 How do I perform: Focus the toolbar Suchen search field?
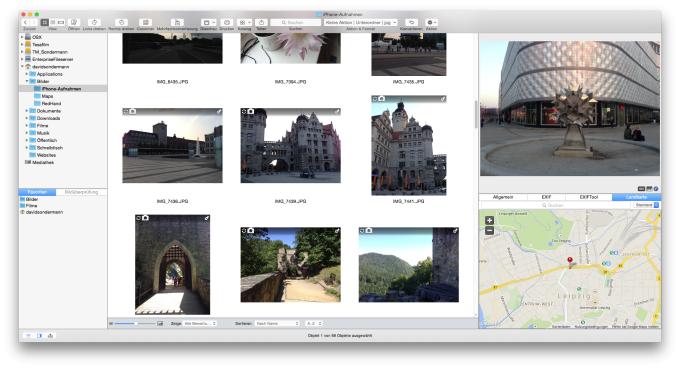pos(296,22)
